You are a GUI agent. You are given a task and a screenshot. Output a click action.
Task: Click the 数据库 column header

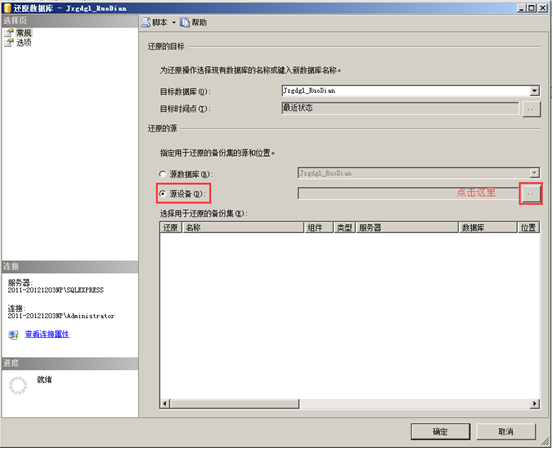tap(488, 227)
